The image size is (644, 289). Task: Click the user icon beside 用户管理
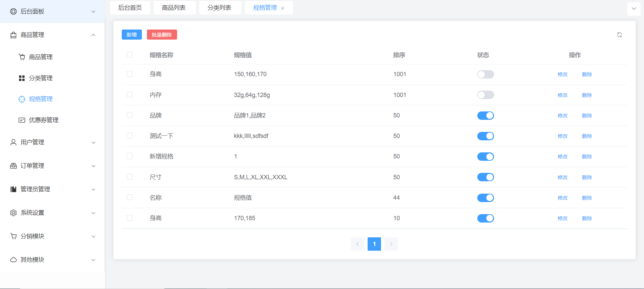tap(13, 142)
